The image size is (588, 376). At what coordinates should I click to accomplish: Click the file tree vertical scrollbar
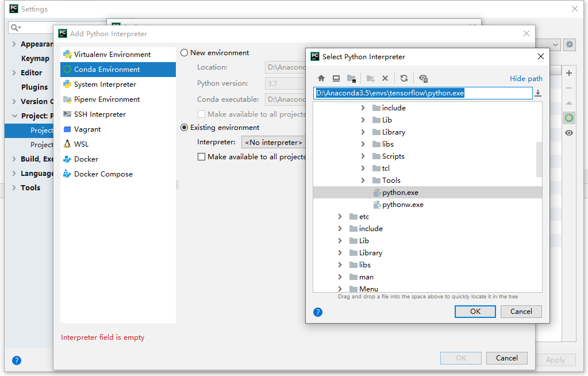coord(539,159)
